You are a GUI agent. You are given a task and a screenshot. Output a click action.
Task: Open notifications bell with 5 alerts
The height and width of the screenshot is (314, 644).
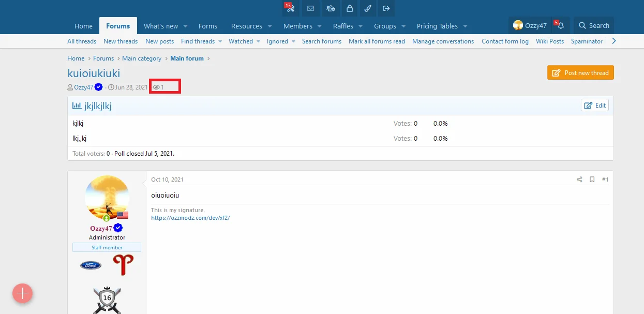click(560, 26)
